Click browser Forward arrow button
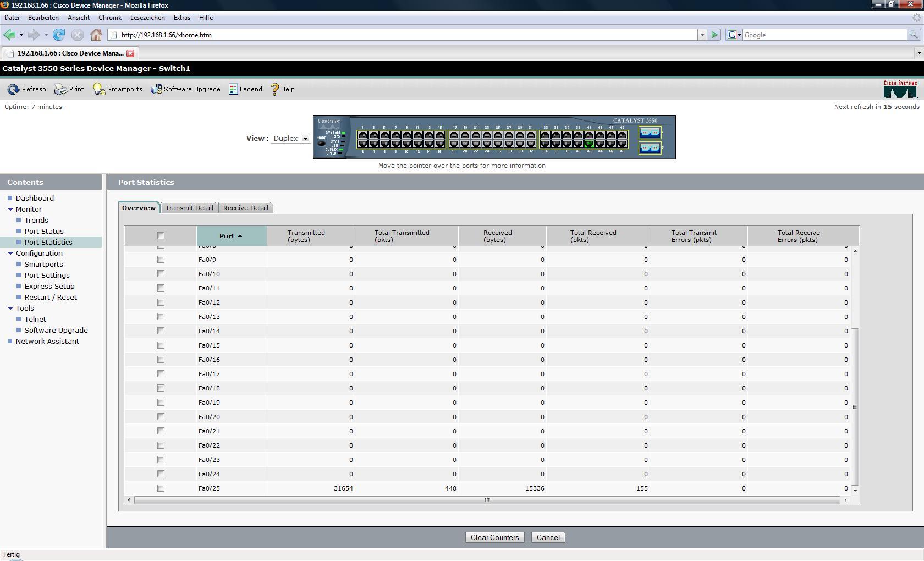The height and width of the screenshot is (561, 924). click(34, 35)
